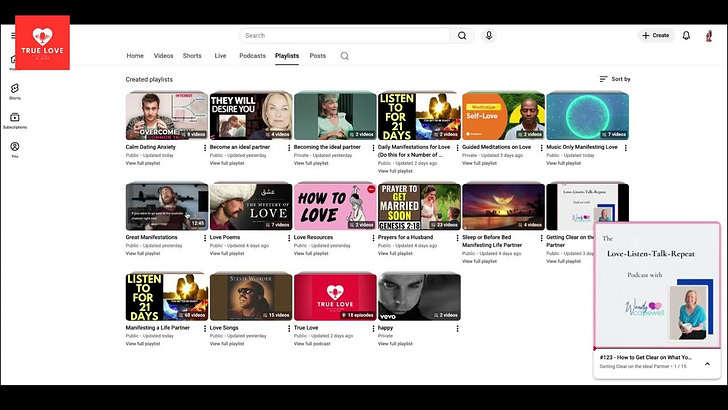Screen dimensions: 728x410
Task: Click the miniplayer title #123 How to Get Clear
Action: click(645, 358)
